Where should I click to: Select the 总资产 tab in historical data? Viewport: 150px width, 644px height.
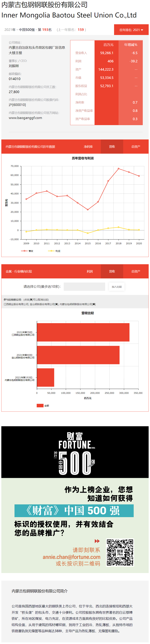pyautogui.click(x=136, y=147)
